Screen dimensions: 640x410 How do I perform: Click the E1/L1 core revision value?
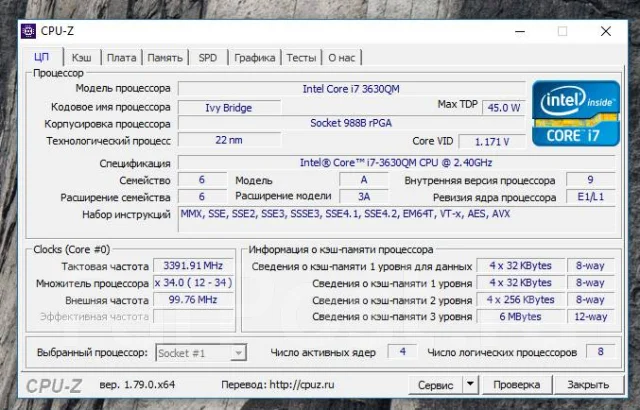(x=590, y=197)
